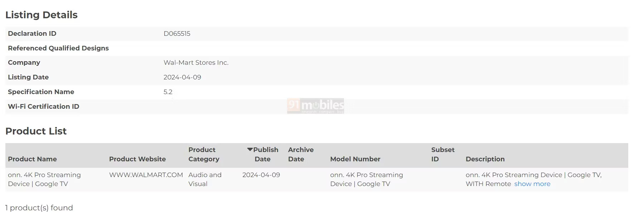
Task: Open the WWW.WALMART.COM product website
Action: click(146, 175)
